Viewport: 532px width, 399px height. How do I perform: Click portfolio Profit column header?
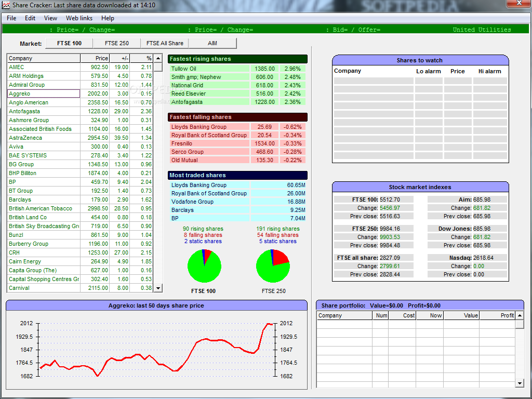point(497,315)
